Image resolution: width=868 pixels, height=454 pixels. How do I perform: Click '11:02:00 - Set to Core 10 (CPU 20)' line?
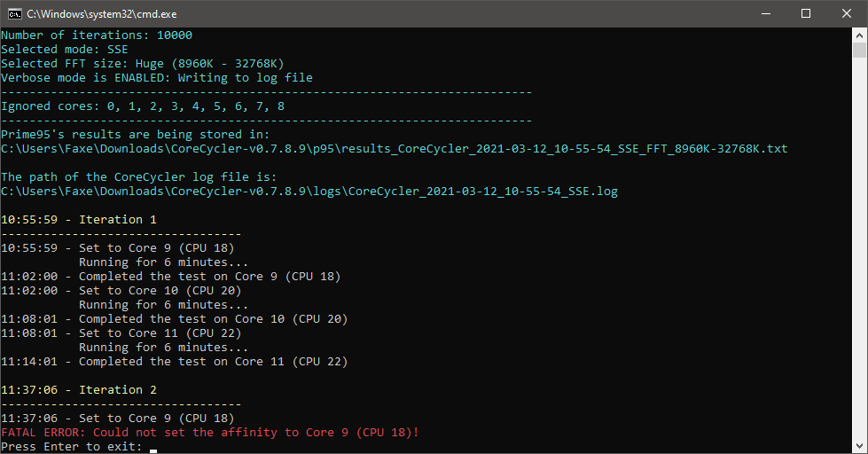coord(121,291)
